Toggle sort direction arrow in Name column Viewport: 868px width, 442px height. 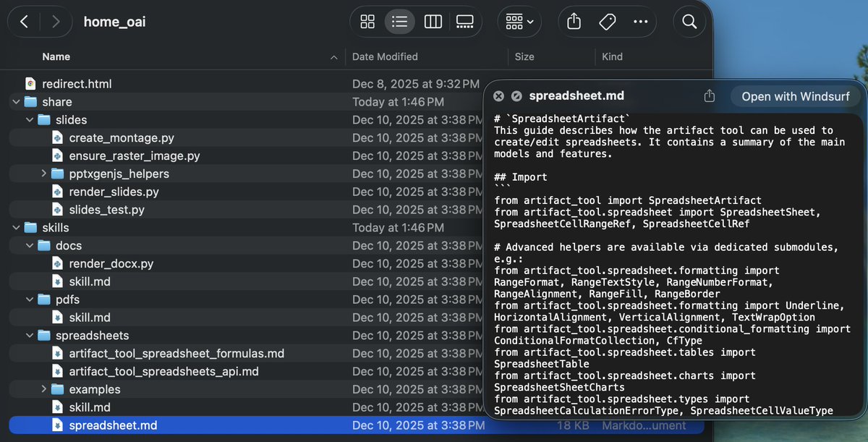tap(333, 57)
